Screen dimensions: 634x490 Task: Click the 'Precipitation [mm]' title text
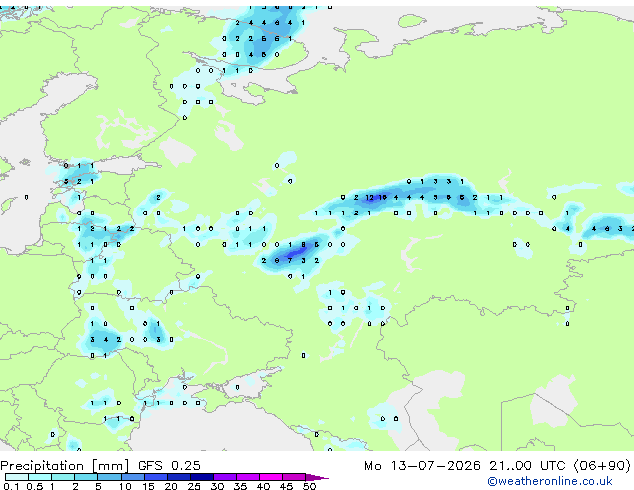point(65,466)
